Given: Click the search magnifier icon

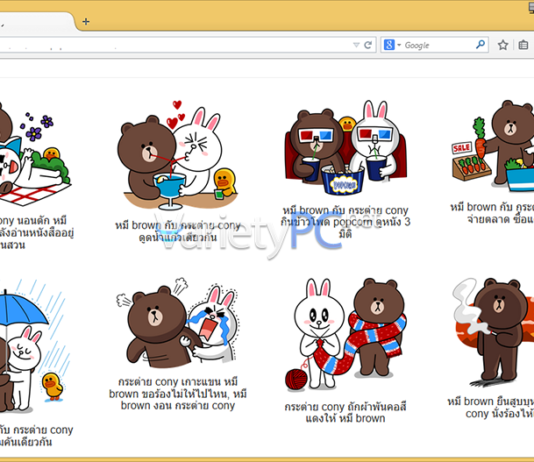Looking at the screenshot, I should click(481, 44).
